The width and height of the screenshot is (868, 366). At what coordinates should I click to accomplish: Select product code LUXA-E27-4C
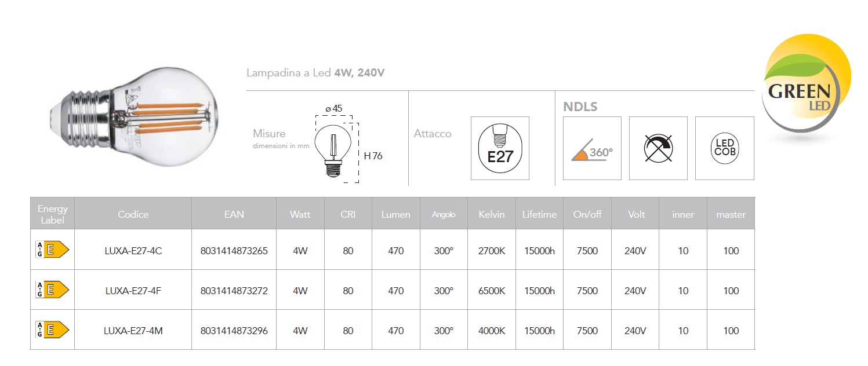(x=133, y=251)
